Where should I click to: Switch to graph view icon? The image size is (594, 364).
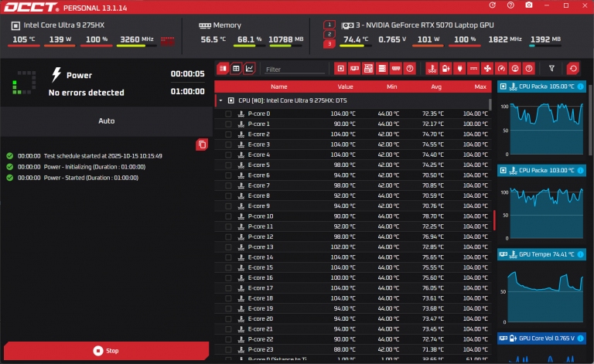pyautogui.click(x=250, y=69)
